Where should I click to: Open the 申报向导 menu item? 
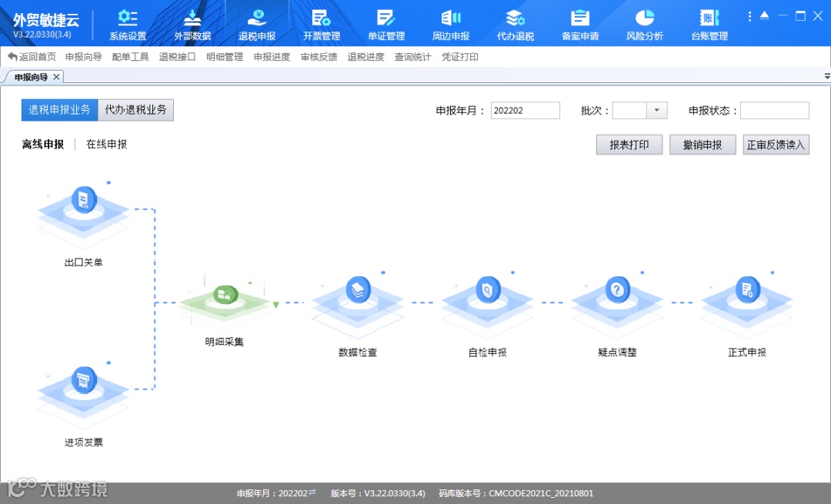(83, 57)
